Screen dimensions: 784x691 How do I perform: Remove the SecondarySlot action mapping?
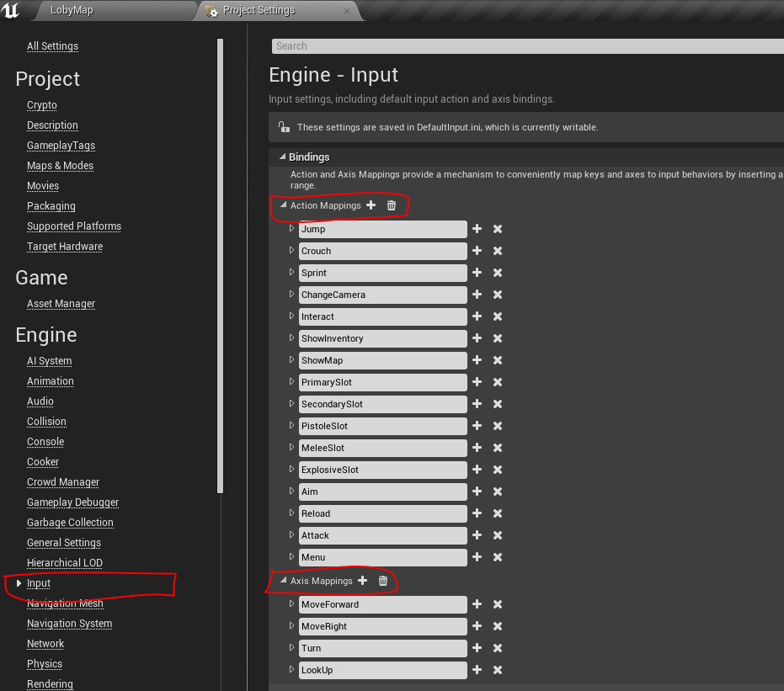tap(498, 404)
